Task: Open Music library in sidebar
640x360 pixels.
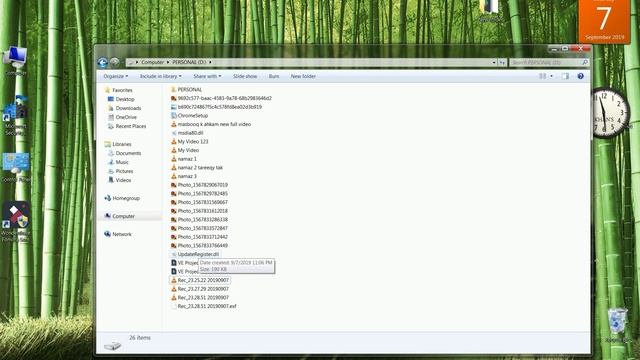Action: (x=122, y=162)
